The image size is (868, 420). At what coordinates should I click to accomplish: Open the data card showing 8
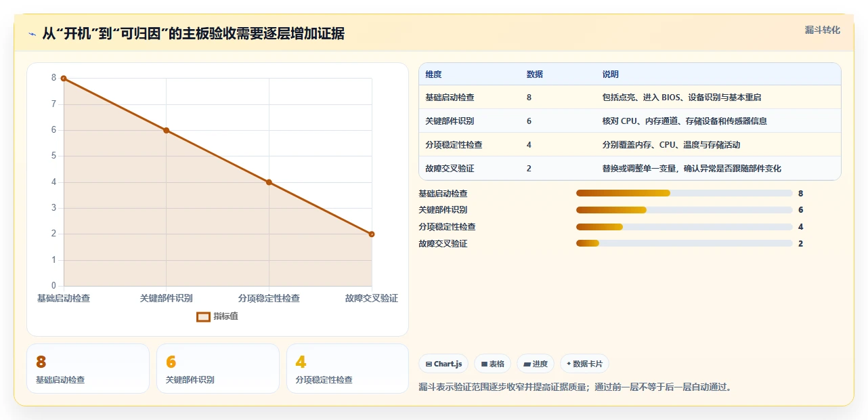[x=88, y=369]
